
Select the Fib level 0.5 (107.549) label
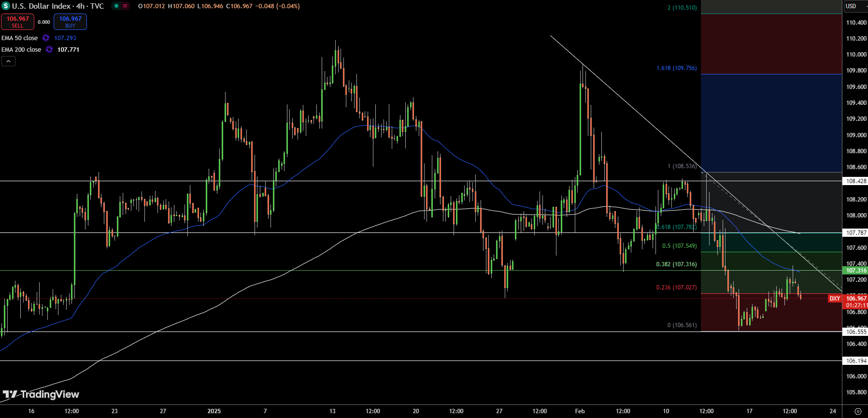pyautogui.click(x=680, y=246)
